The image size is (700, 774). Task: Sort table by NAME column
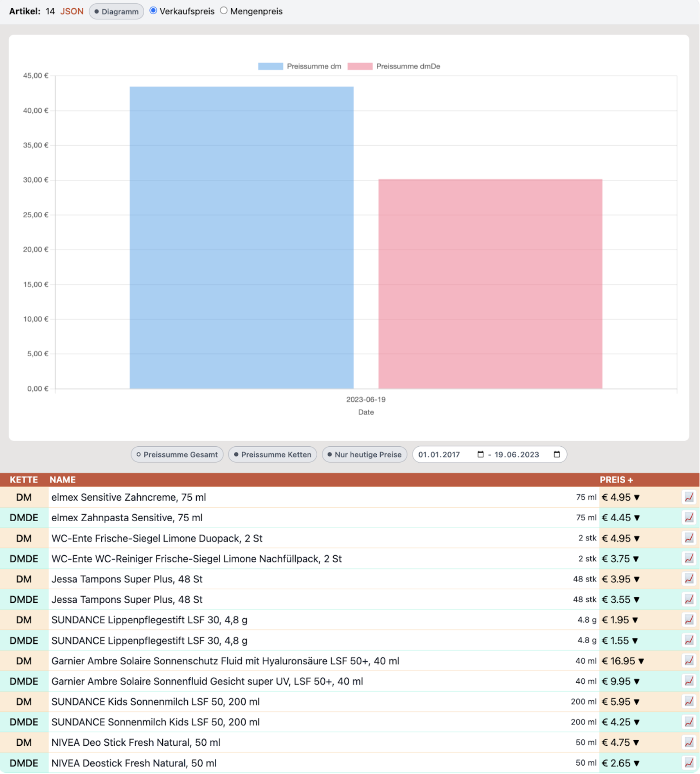[62, 480]
